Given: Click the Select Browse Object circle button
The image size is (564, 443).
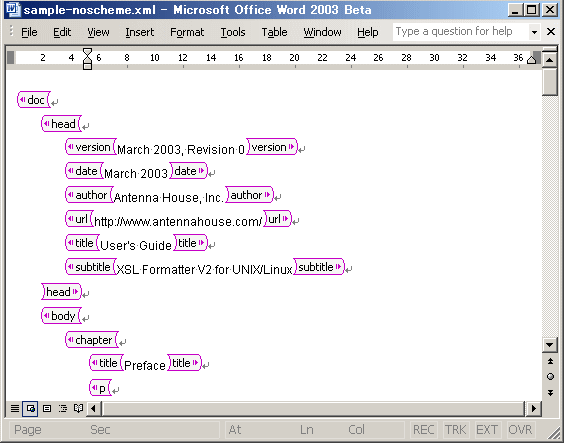Looking at the screenshot, I should pyautogui.click(x=550, y=376).
